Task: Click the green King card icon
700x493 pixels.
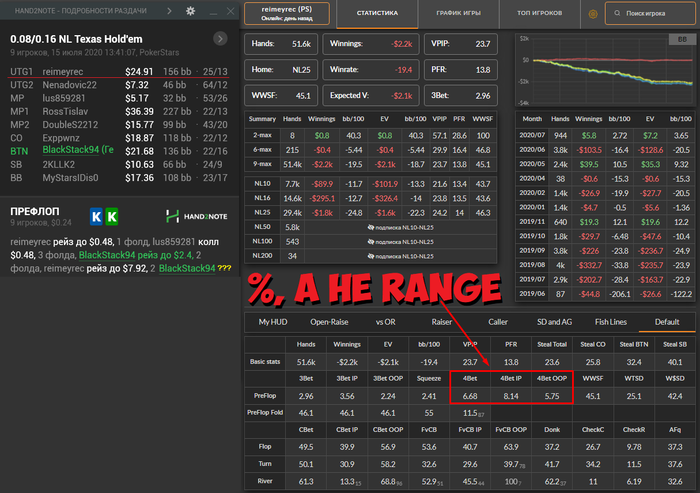Action: coord(112,217)
